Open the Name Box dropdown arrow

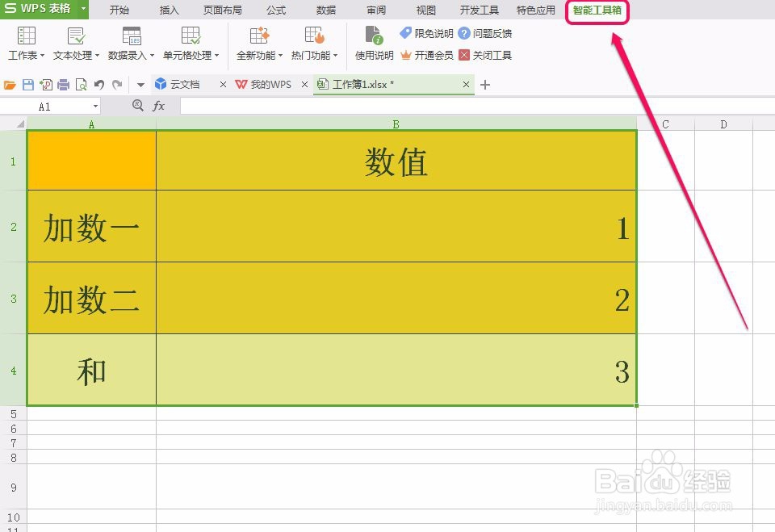point(95,106)
